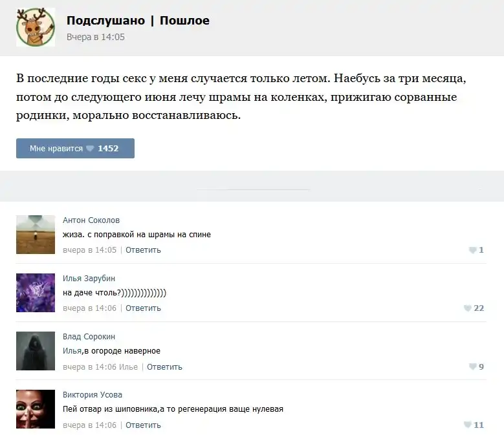
Task: Like Антон Соколов's comment heart icon
Action: [472, 250]
